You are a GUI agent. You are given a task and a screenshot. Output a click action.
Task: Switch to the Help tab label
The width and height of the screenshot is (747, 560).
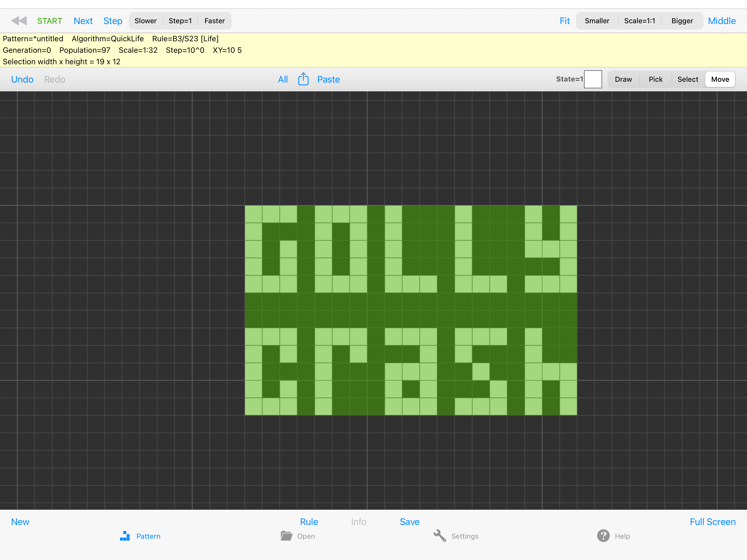tap(622, 536)
